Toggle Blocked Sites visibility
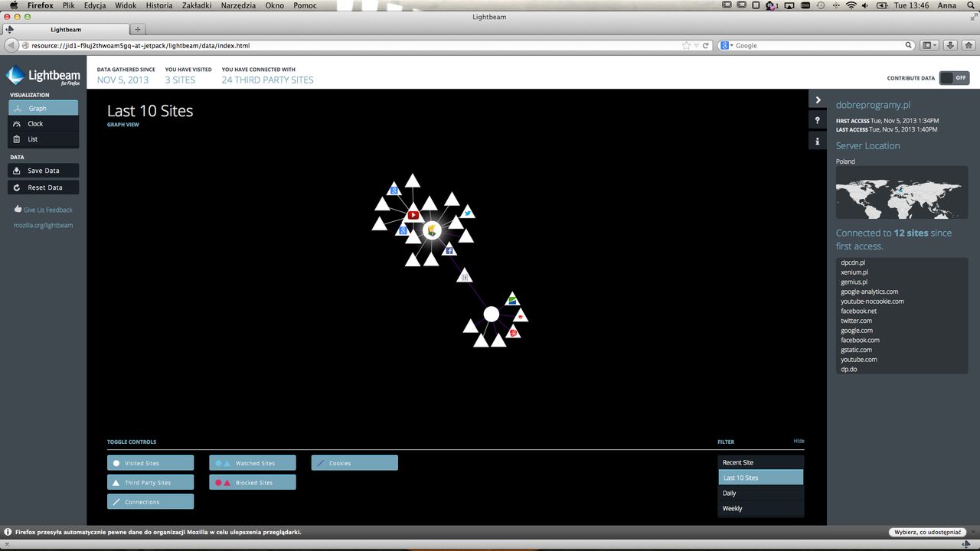980x551 pixels. (253, 482)
